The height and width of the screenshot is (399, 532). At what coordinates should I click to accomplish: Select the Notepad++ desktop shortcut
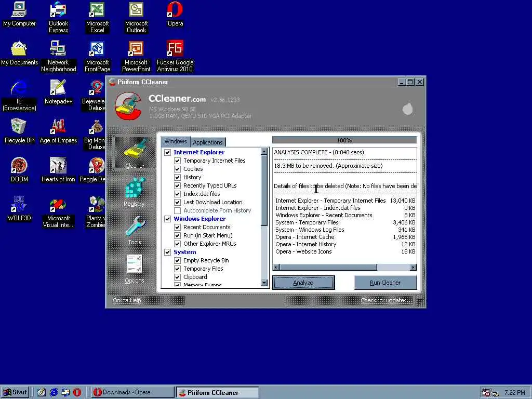click(x=58, y=92)
